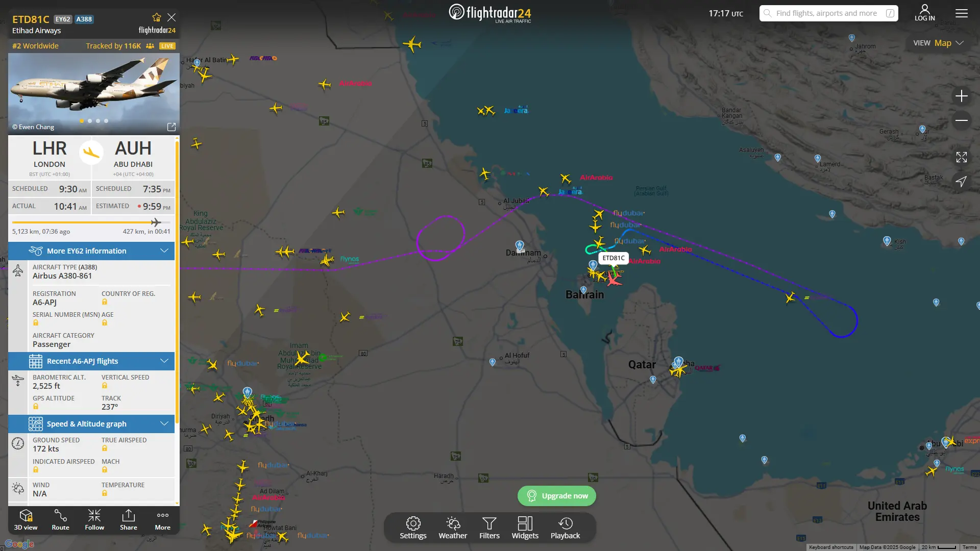
Task: Open map Settings gear
Action: tap(413, 528)
